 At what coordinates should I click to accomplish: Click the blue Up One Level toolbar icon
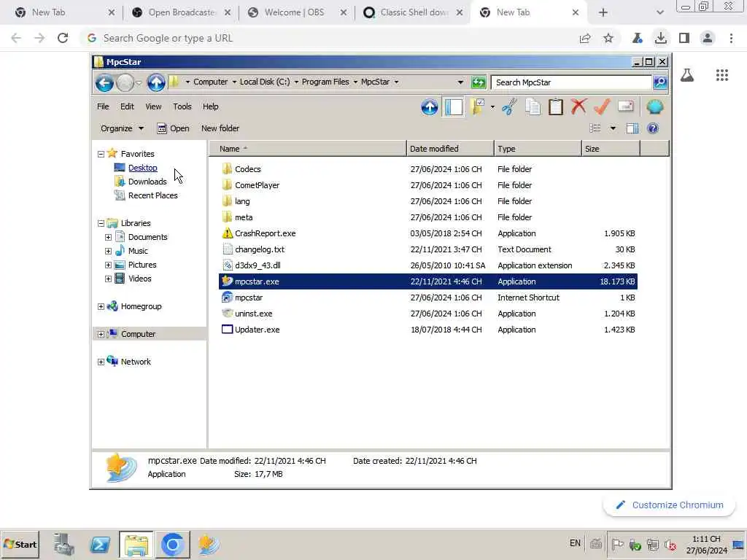pos(429,106)
